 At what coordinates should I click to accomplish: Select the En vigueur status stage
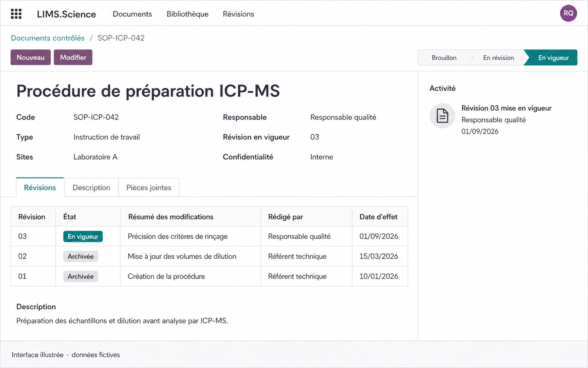click(553, 57)
